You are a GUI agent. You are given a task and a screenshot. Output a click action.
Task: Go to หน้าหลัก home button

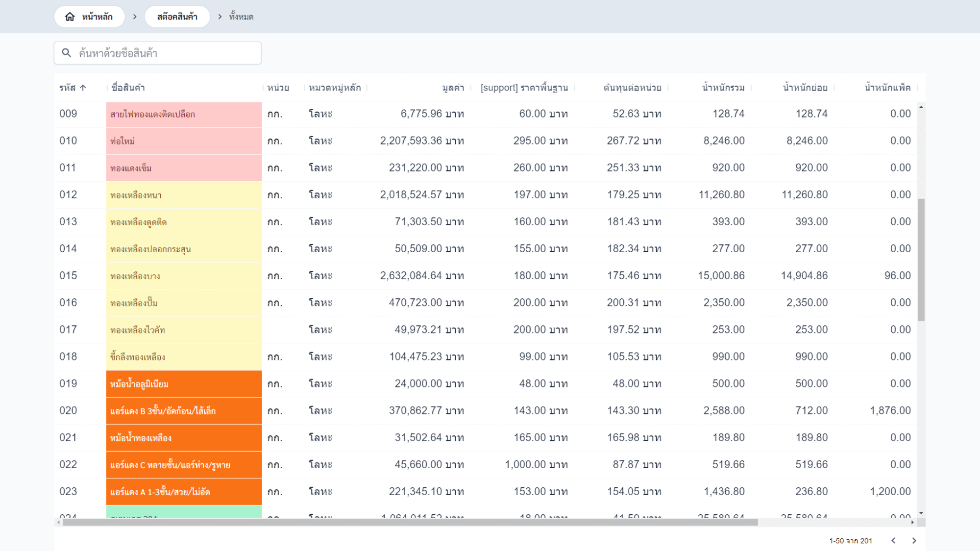pyautogui.click(x=97, y=17)
